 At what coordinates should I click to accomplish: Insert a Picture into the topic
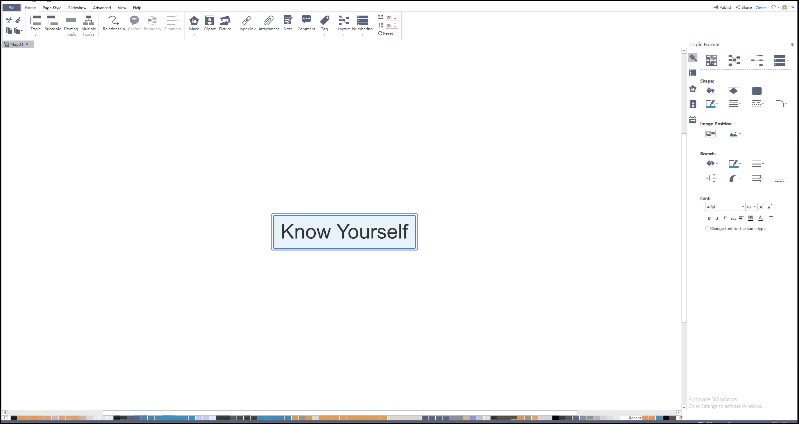point(225,23)
